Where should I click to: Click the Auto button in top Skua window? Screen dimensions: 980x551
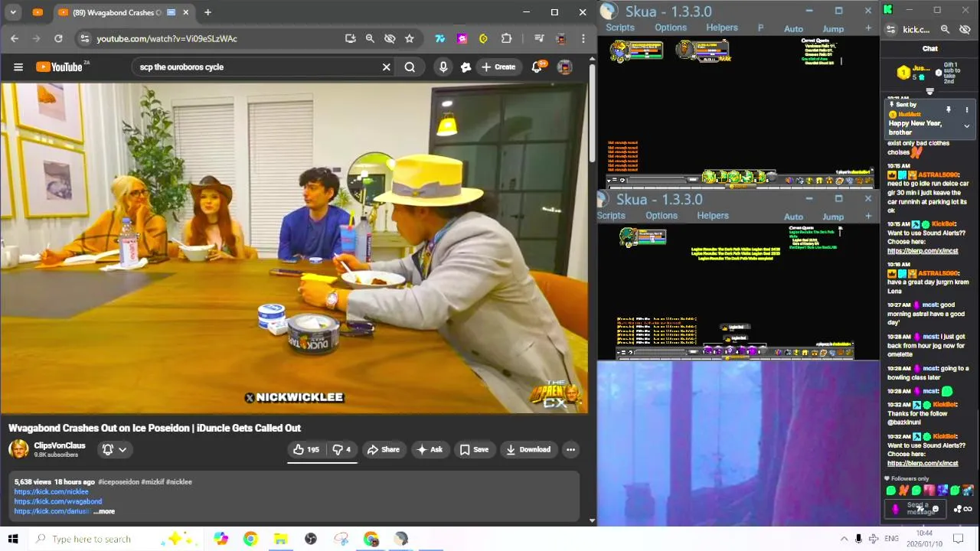794,29
